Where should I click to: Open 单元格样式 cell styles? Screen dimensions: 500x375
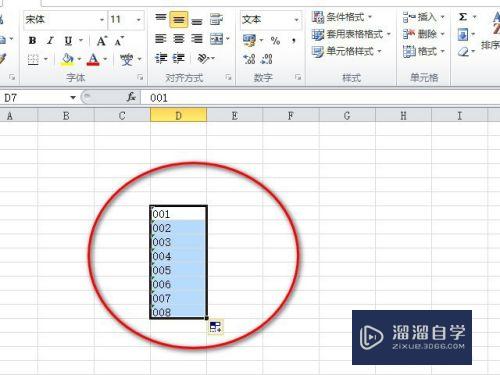pyautogui.click(x=347, y=51)
